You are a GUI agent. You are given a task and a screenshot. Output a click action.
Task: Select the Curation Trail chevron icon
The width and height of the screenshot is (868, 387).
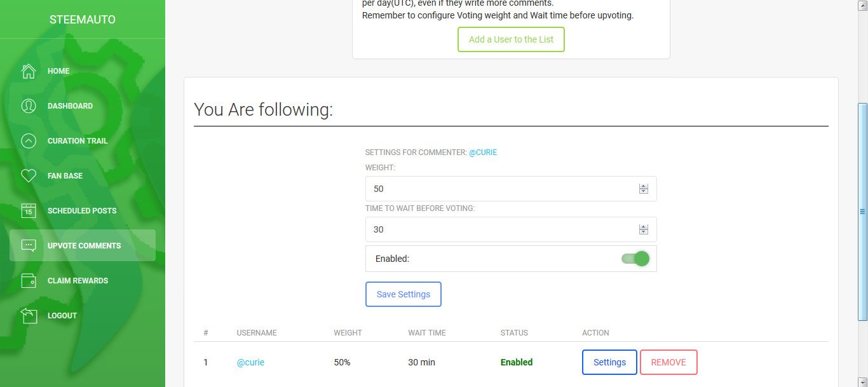pos(29,141)
